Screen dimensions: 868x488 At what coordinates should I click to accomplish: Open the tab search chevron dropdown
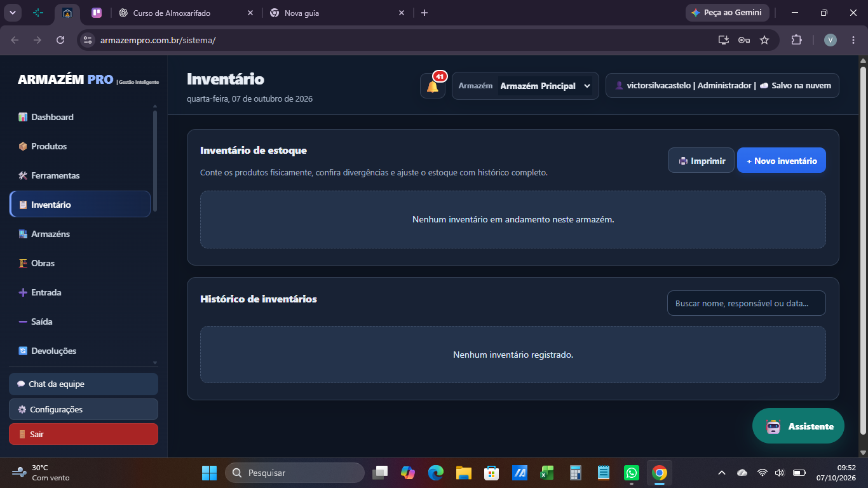pos(13,13)
